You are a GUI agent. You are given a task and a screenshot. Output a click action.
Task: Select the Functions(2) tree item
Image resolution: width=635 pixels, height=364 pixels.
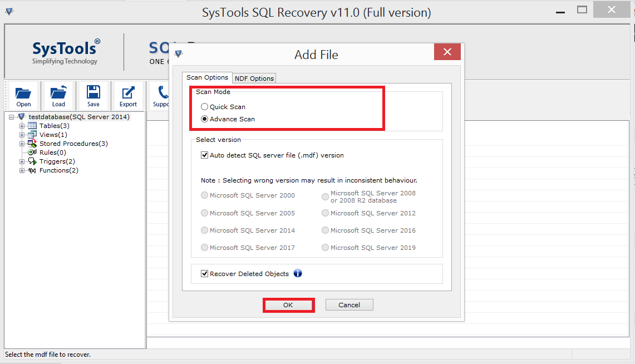[x=59, y=170]
